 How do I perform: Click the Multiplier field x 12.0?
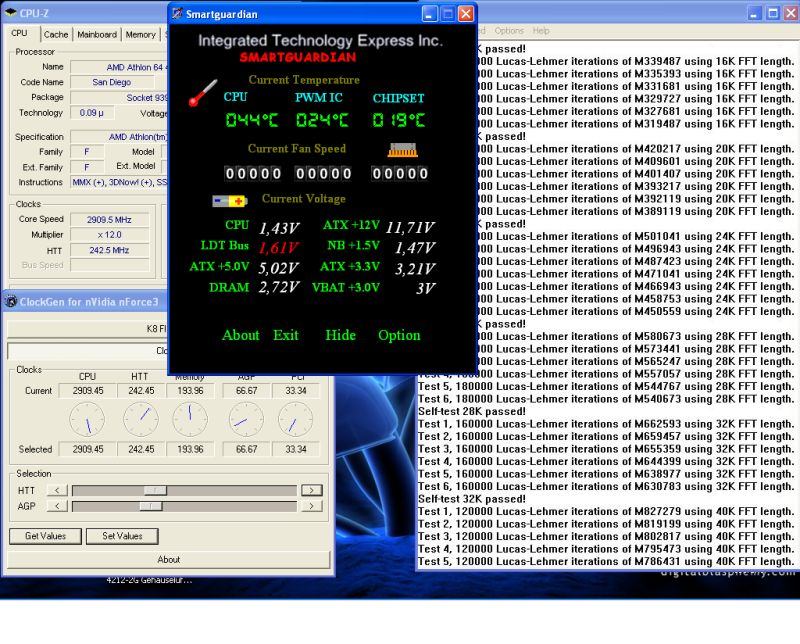pos(109,235)
